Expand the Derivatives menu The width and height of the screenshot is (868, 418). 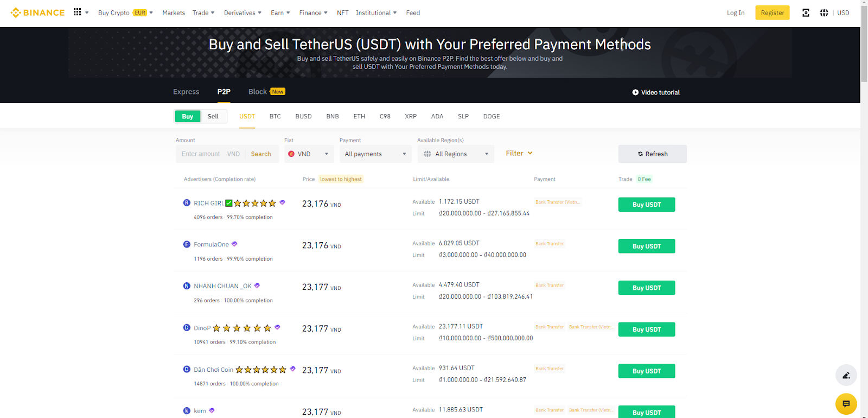tap(242, 12)
